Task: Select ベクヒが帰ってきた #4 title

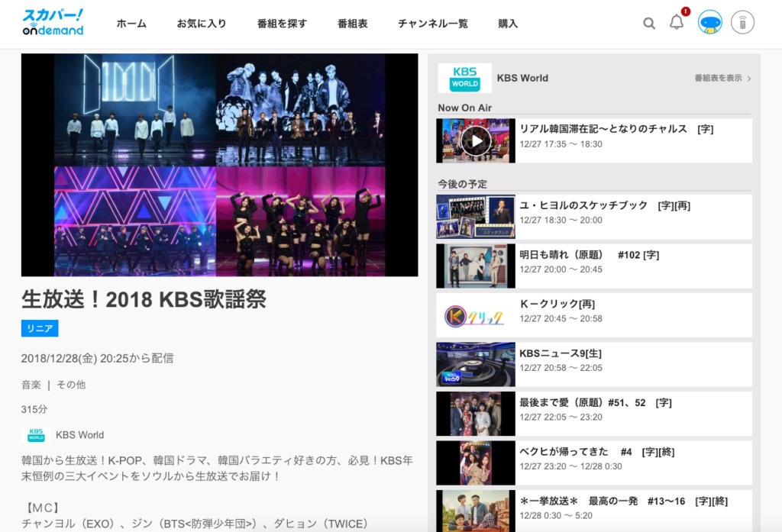Action: [597, 452]
